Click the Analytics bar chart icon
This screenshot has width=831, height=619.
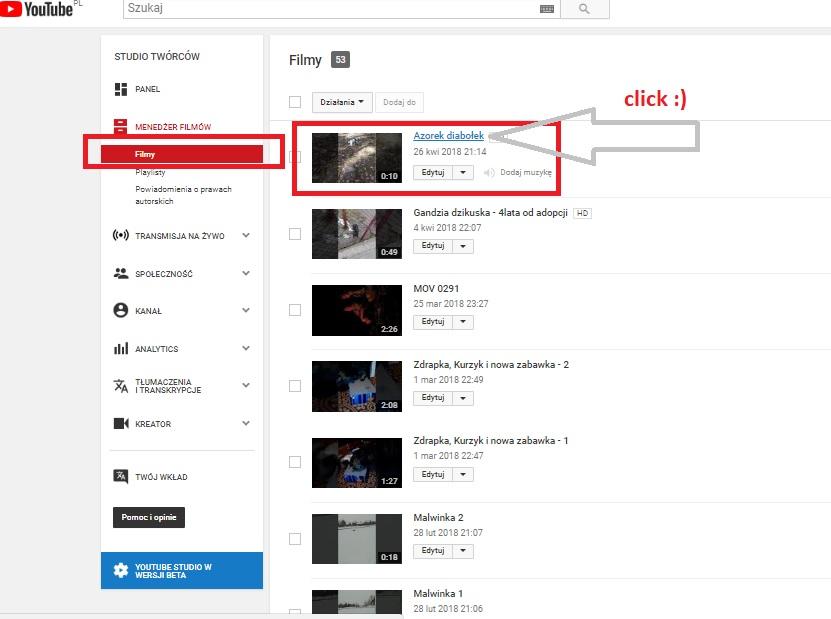[121, 349]
